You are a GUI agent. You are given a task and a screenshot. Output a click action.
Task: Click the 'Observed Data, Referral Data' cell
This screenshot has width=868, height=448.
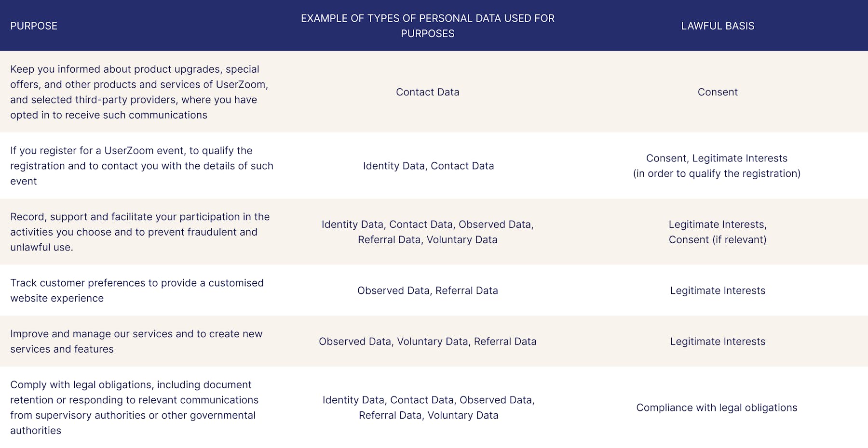(428, 290)
